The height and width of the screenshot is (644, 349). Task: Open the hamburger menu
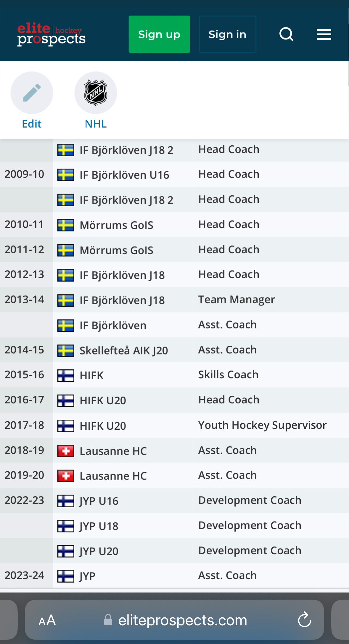[324, 34]
